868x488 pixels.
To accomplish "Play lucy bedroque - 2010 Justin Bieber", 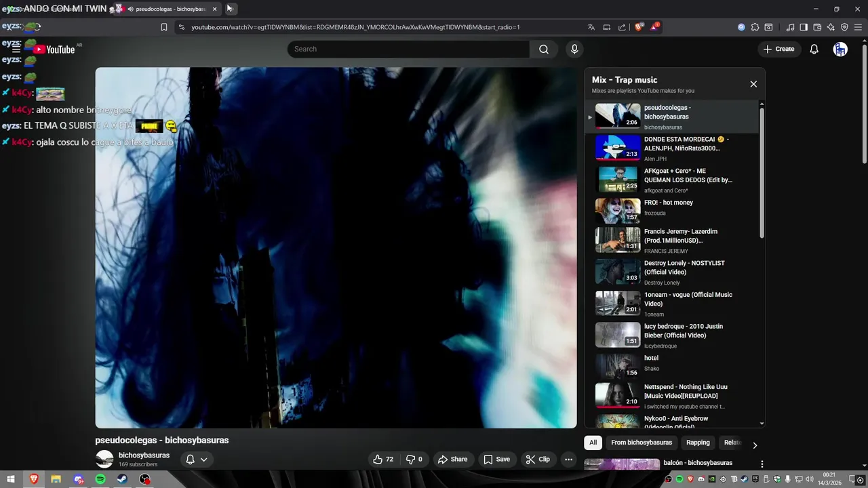I will click(x=672, y=335).
